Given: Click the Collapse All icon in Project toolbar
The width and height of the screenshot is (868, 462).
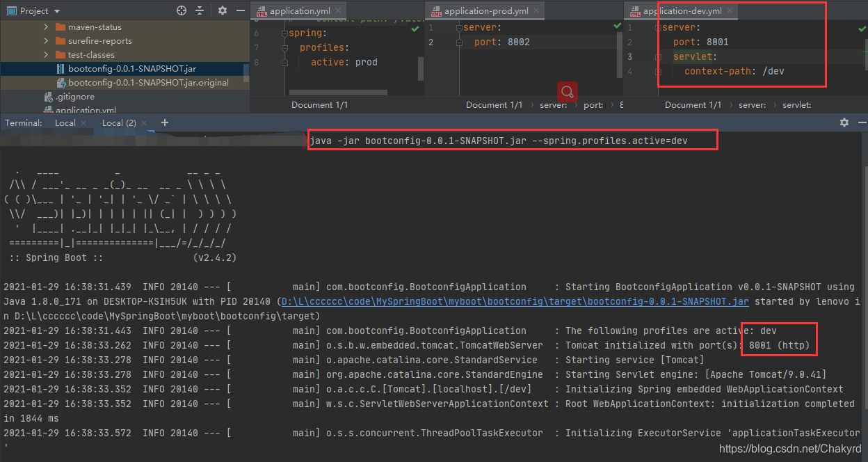Looking at the screenshot, I should [x=199, y=10].
